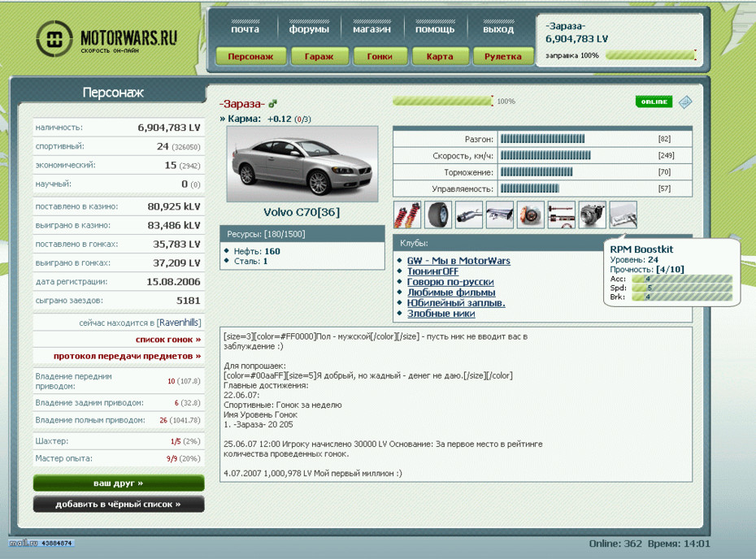Click 'добавить в чёрный список »' button
Image resolution: width=756 pixels, height=559 pixels.
119,504
